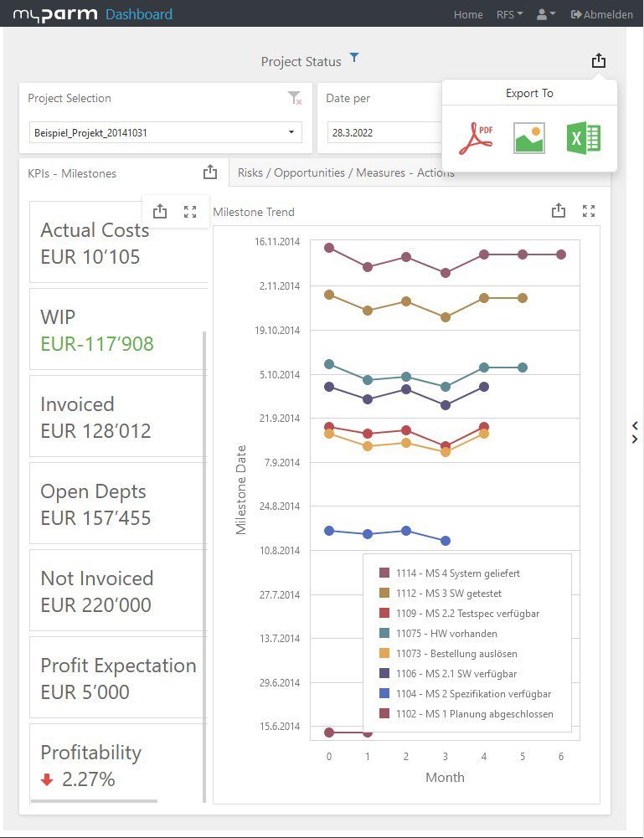Export dashboard to Excel
The image size is (644, 838).
coord(583,138)
